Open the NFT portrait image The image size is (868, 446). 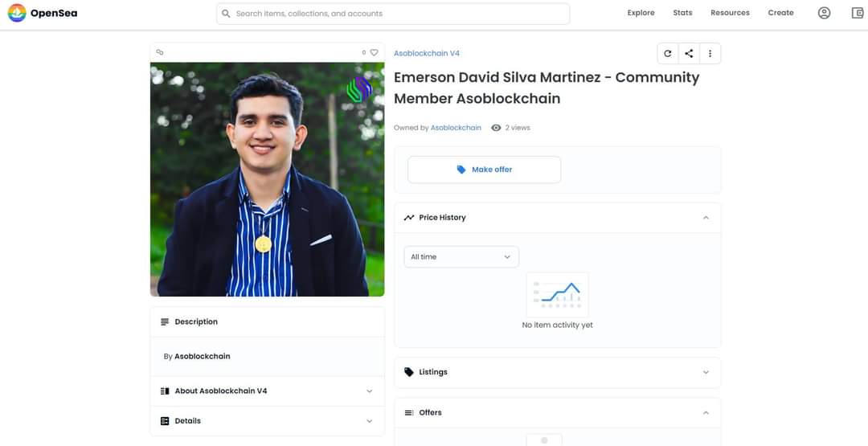[x=267, y=179]
